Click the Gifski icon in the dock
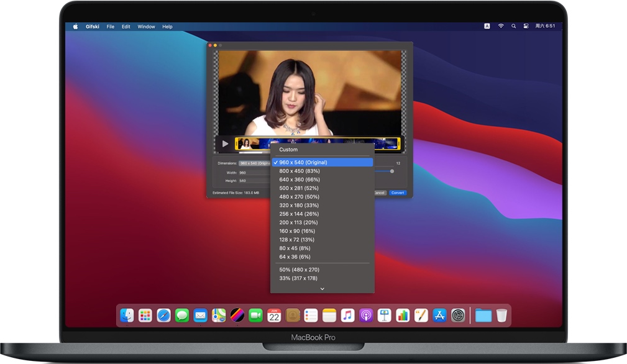 pyautogui.click(x=237, y=316)
